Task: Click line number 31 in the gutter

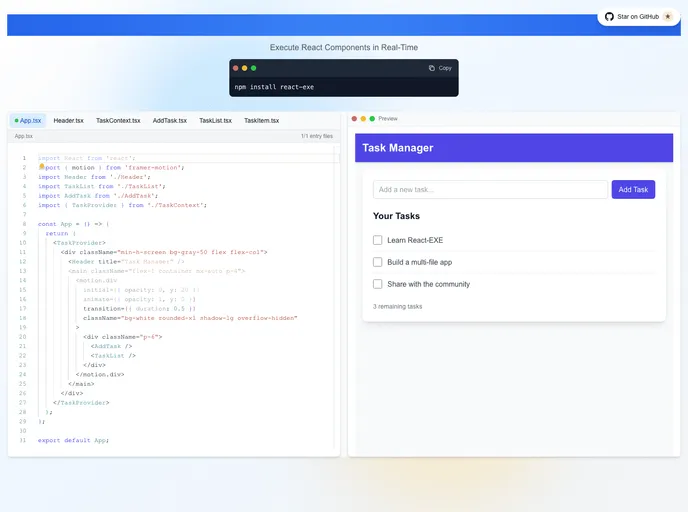Action: (x=22, y=440)
